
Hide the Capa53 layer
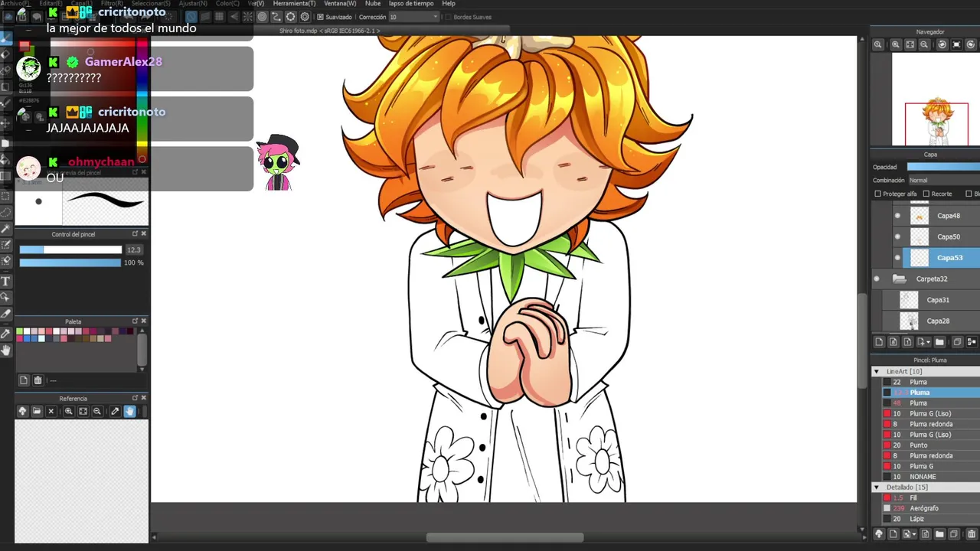(897, 258)
